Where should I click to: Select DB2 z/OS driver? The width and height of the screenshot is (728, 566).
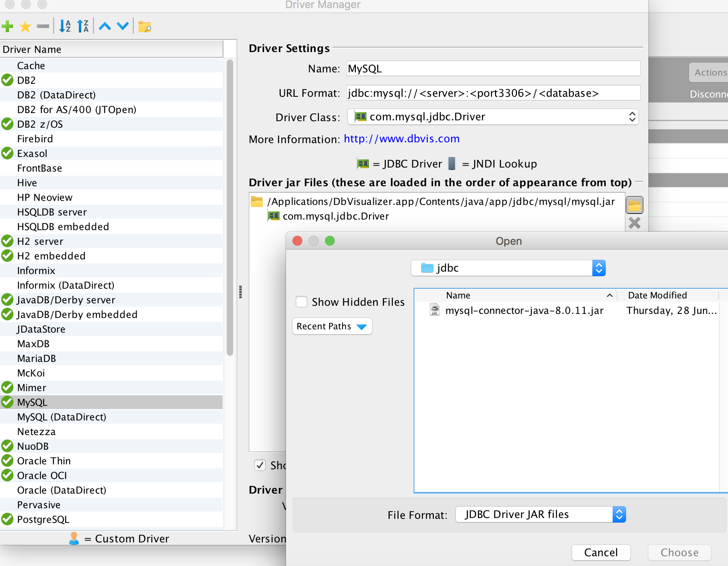(111, 124)
